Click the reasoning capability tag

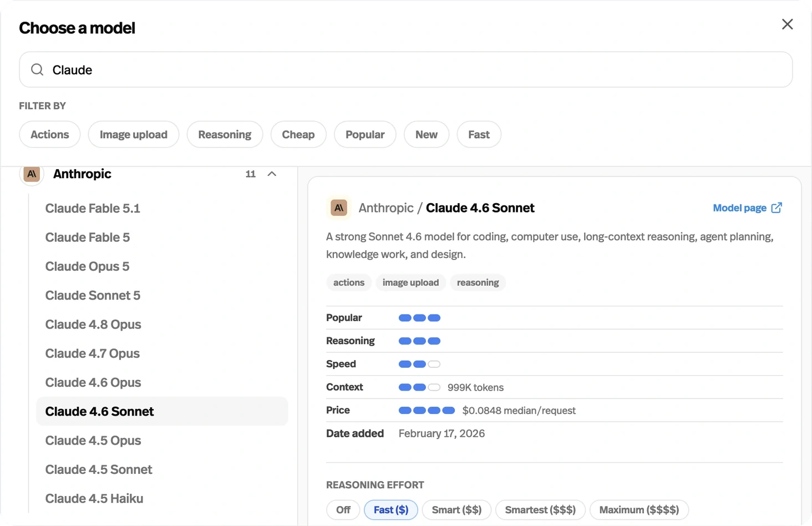click(x=478, y=282)
